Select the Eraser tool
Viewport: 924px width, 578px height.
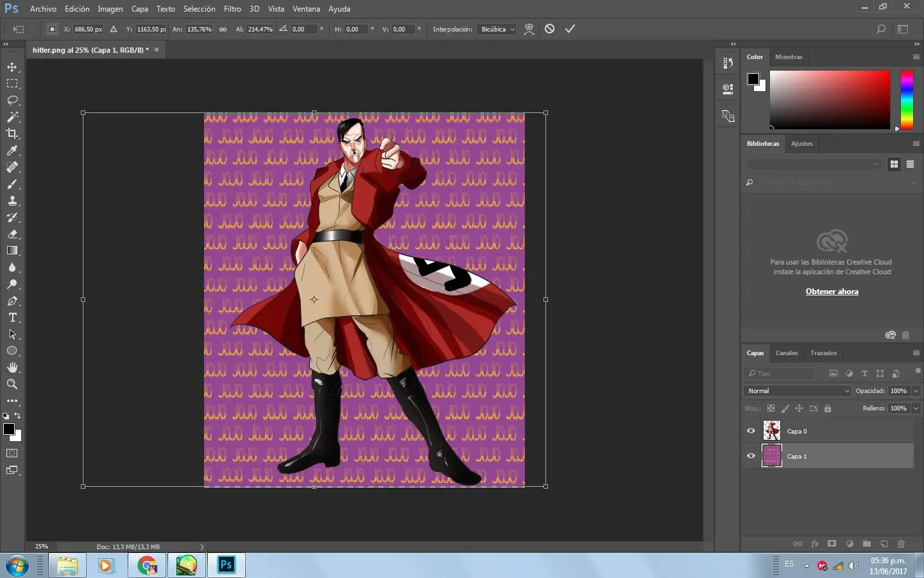pyautogui.click(x=12, y=234)
